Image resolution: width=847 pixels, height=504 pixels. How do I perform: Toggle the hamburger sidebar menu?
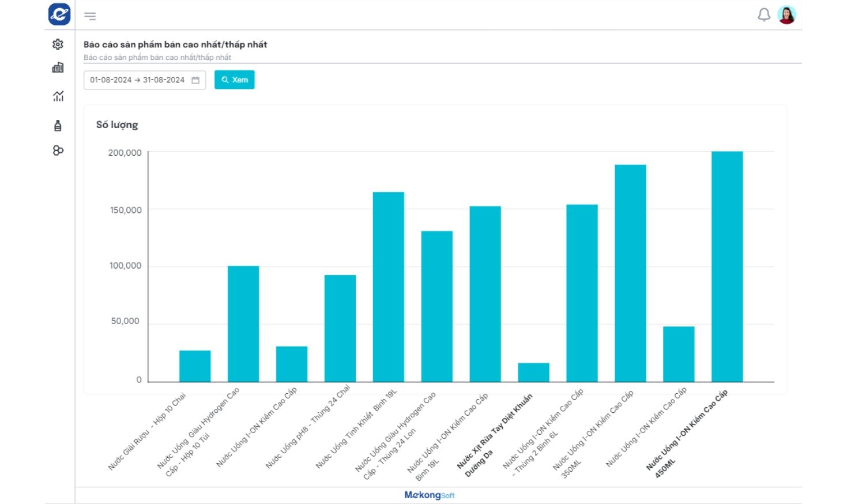(x=90, y=16)
